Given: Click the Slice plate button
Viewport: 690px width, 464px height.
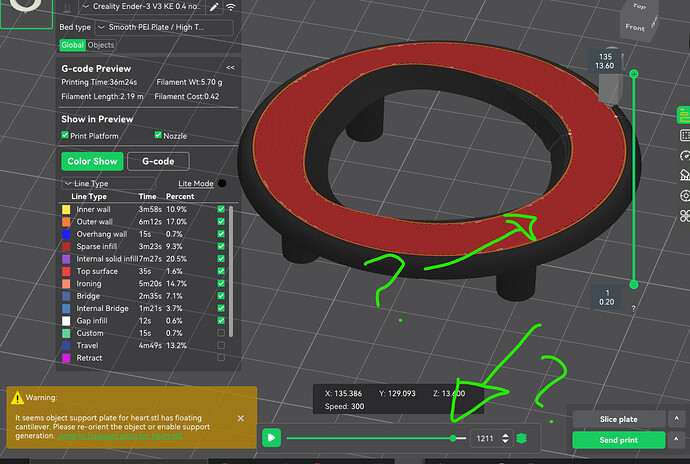Looking at the screenshot, I should coord(618,418).
